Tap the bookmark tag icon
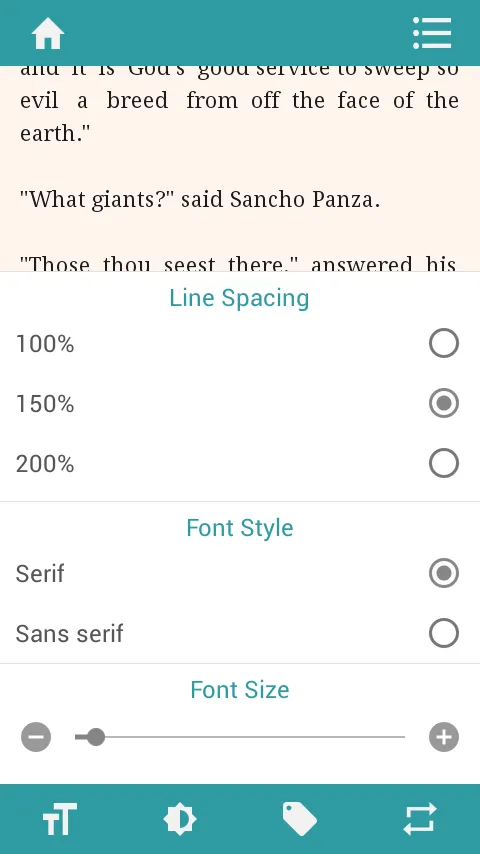The height and width of the screenshot is (854, 480). click(300, 819)
